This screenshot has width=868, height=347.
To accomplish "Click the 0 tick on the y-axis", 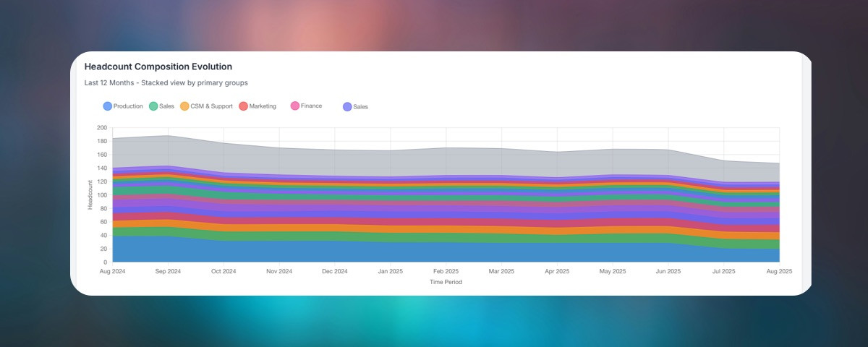I will click(105, 262).
